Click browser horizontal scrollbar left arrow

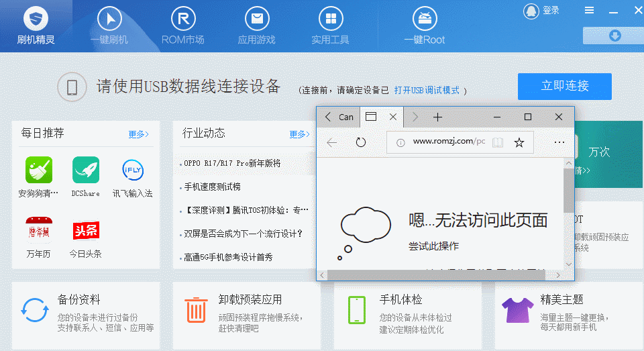point(322,275)
